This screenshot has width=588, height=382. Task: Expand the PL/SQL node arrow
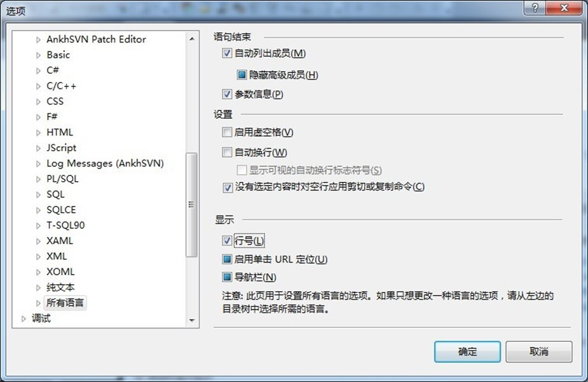(x=38, y=179)
